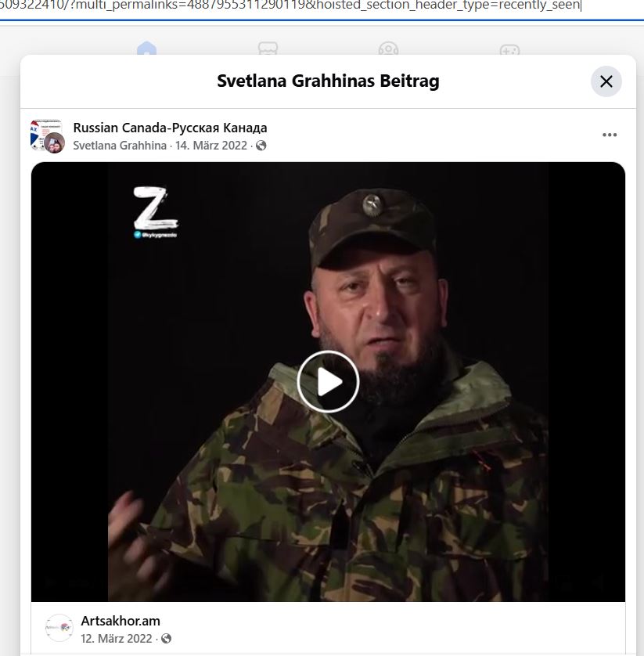Click the globe icon beside 12. März 2022
The height and width of the screenshot is (656, 644).
coord(166,639)
